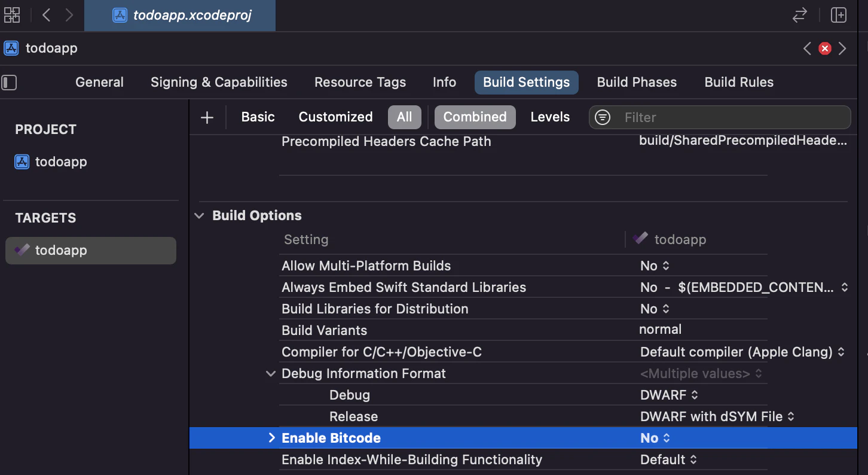The image size is (868, 475).
Task: Add an editor pane on right
Action: tap(839, 16)
